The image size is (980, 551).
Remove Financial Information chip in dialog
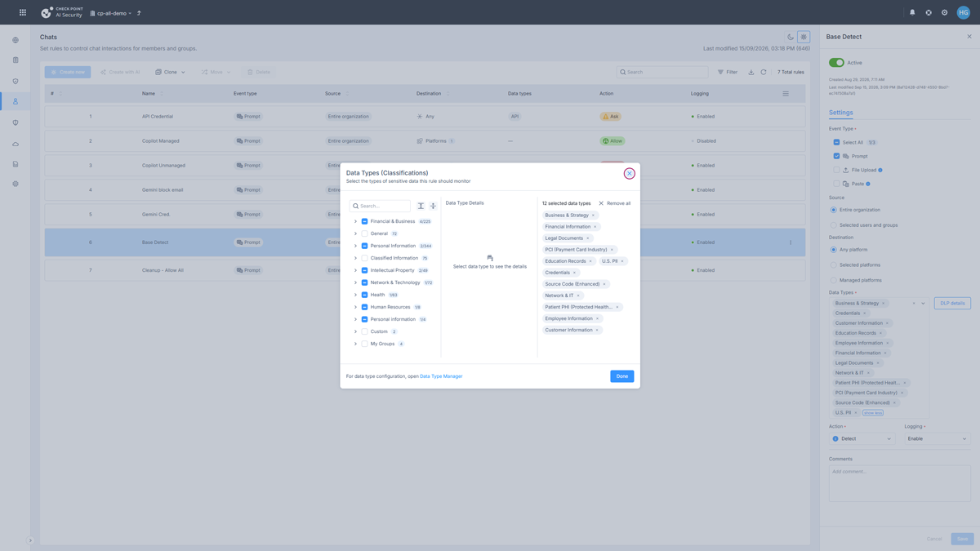pyautogui.click(x=595, y=227)
